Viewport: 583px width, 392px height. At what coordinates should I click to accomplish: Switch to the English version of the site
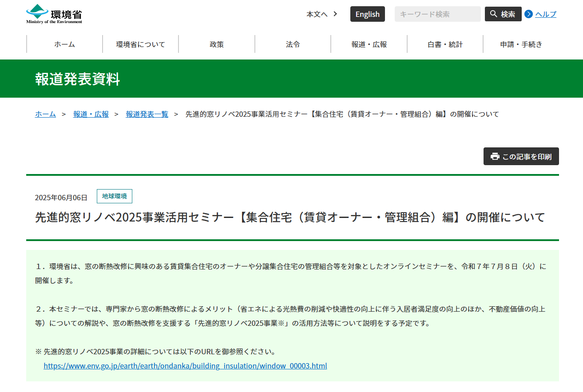(x=367, y=14)
